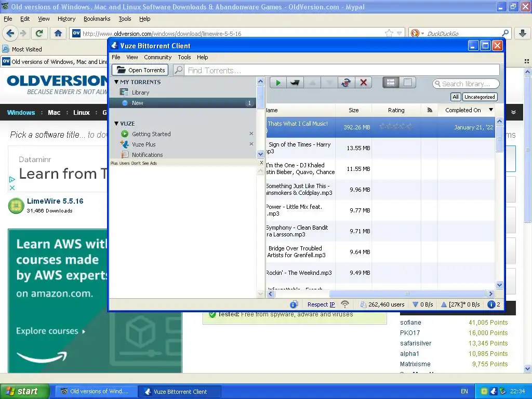Screen dimensions: 532x399
Task: Sort torrents by Rating column
Action: [396, 110]
